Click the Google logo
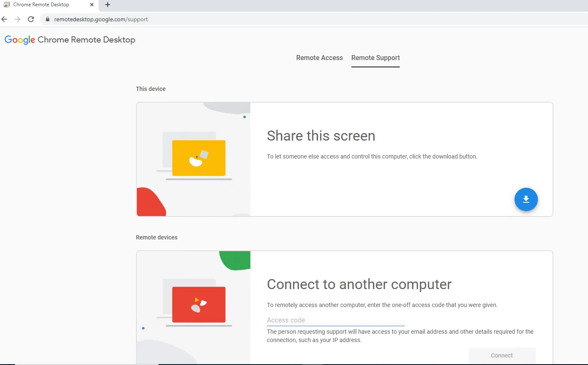This screenshot has height=365, width=588. 20,40
